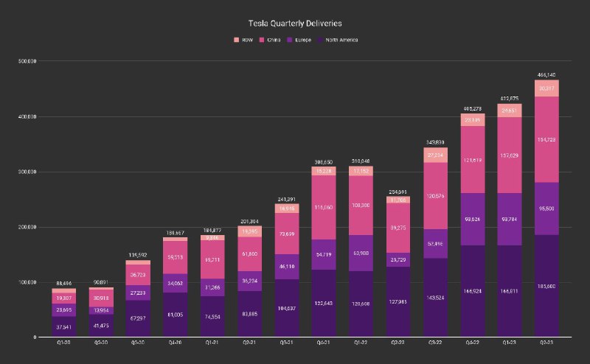Click the Q2-23 North America bar segment
Image resolution: width=590 pixels, height=364 pixels.
coord(546,286)
